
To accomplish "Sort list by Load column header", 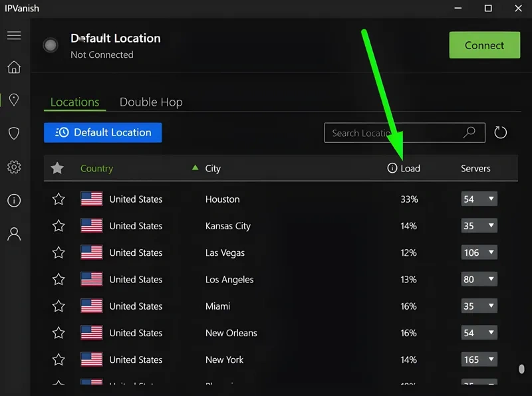I will [x=410, y=168].
